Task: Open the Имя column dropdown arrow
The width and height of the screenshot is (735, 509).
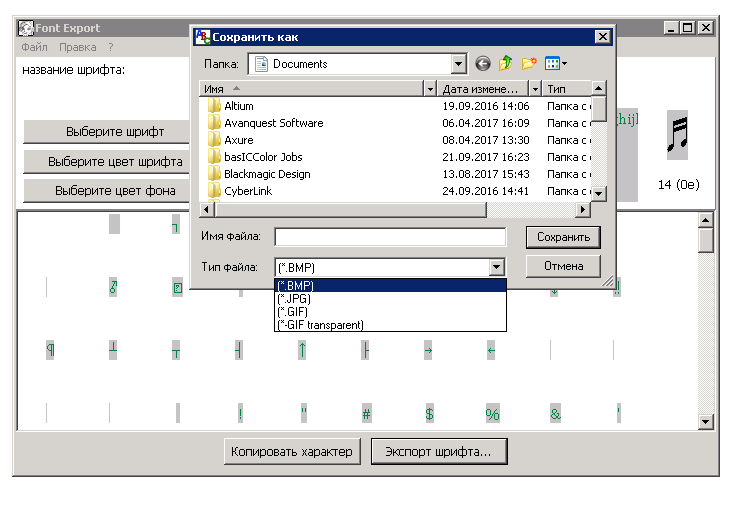Action: (430, 89)
